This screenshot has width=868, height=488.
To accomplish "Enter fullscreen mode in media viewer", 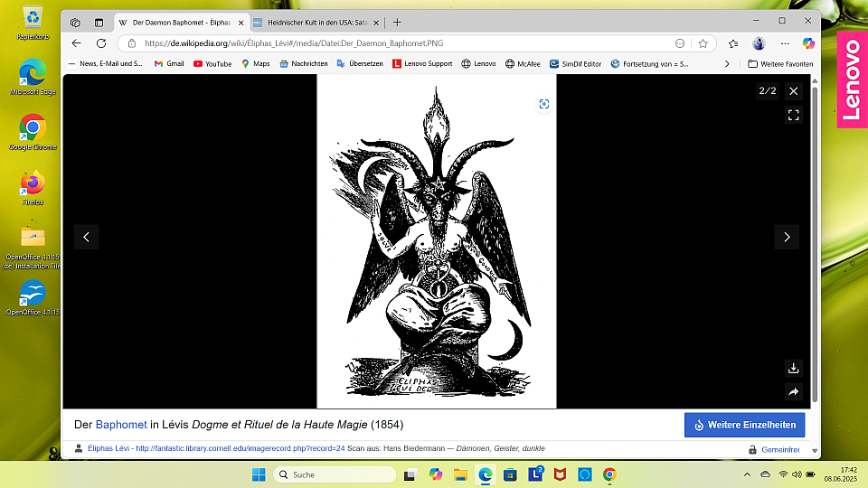I will (793, 115).
